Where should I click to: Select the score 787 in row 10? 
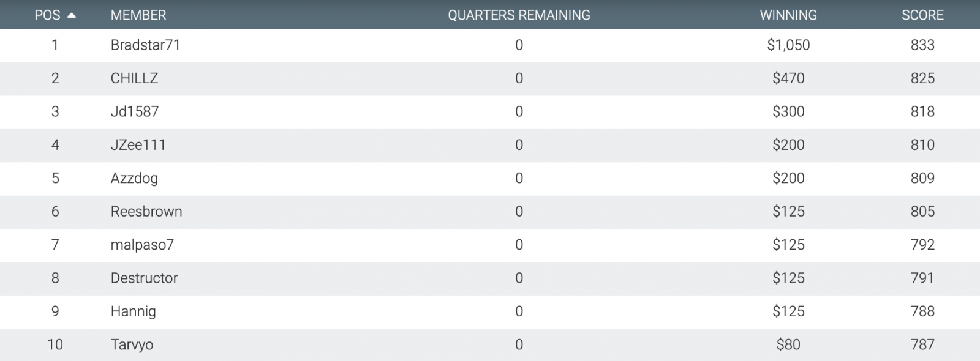coord(922,345)
